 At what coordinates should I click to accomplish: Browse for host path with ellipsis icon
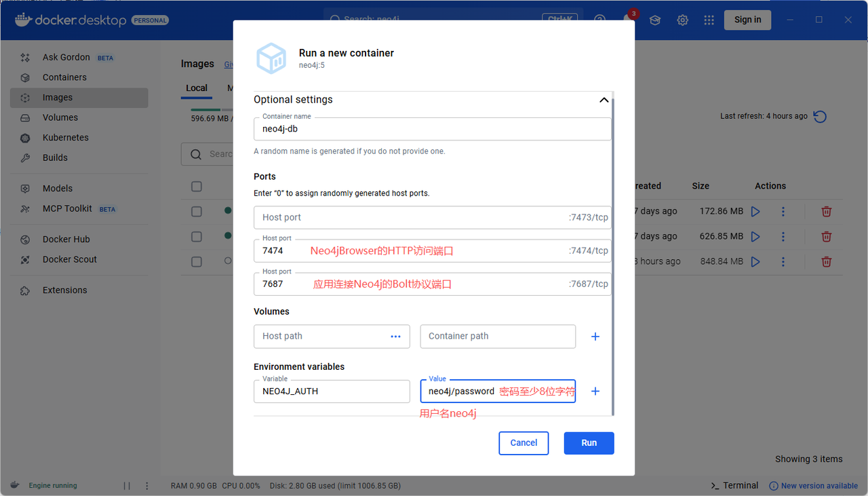tap(396, 336)
